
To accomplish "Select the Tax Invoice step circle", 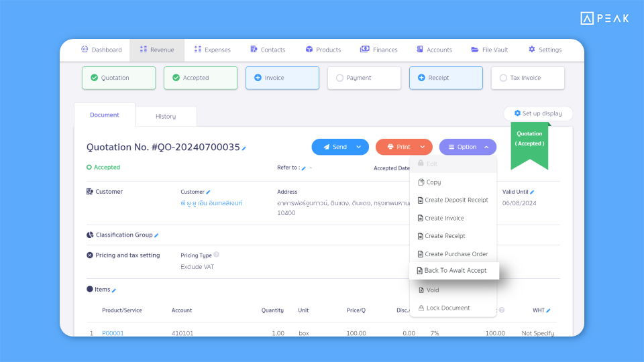I will pos(503,78).
